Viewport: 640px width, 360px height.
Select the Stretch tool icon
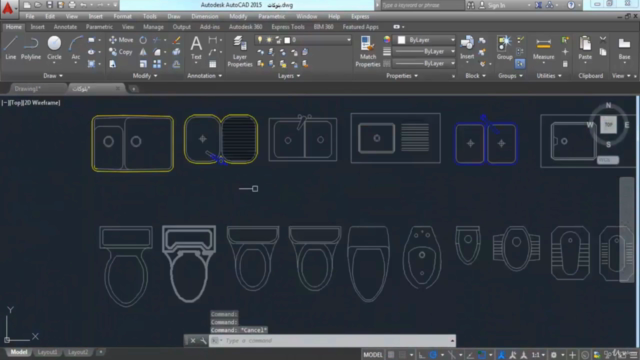(112, 64)
